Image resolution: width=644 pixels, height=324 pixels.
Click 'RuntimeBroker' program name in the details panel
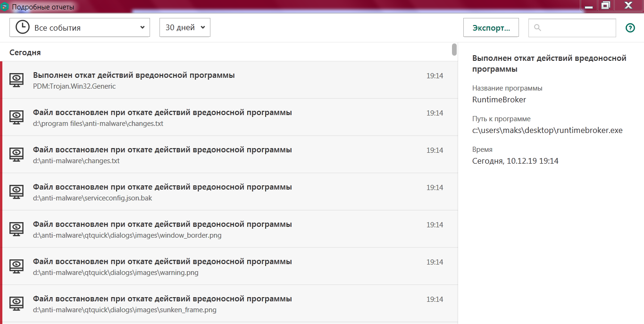499,100
